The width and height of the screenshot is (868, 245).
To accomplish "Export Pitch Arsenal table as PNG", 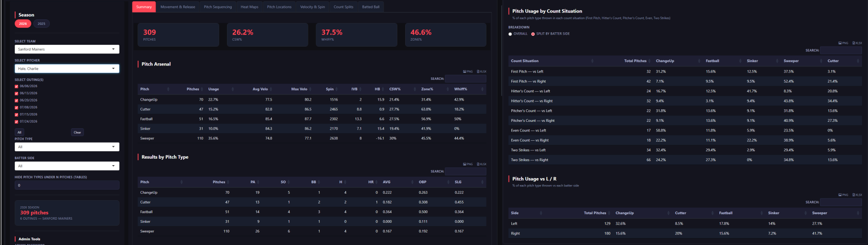I will coord(468,72).
